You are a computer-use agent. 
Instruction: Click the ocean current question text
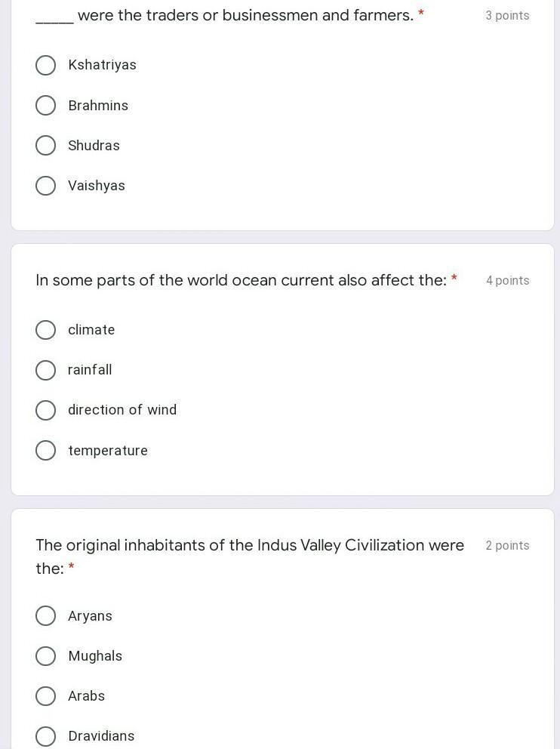[x=241, y=280]
